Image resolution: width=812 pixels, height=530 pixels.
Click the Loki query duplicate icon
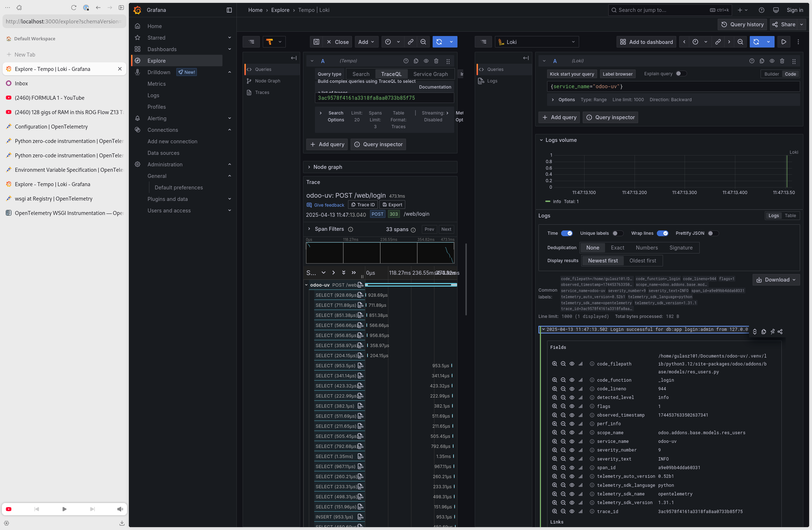pos(762,61)
